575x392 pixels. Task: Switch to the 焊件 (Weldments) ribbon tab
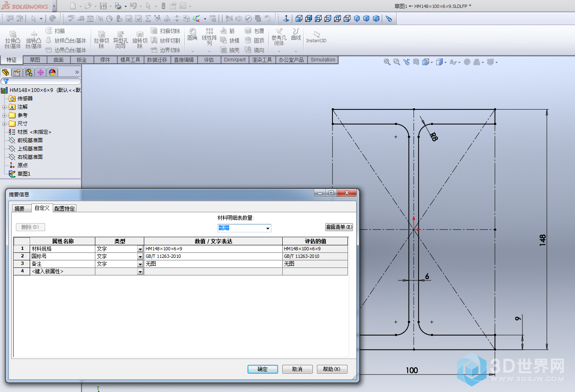point(105,60)
